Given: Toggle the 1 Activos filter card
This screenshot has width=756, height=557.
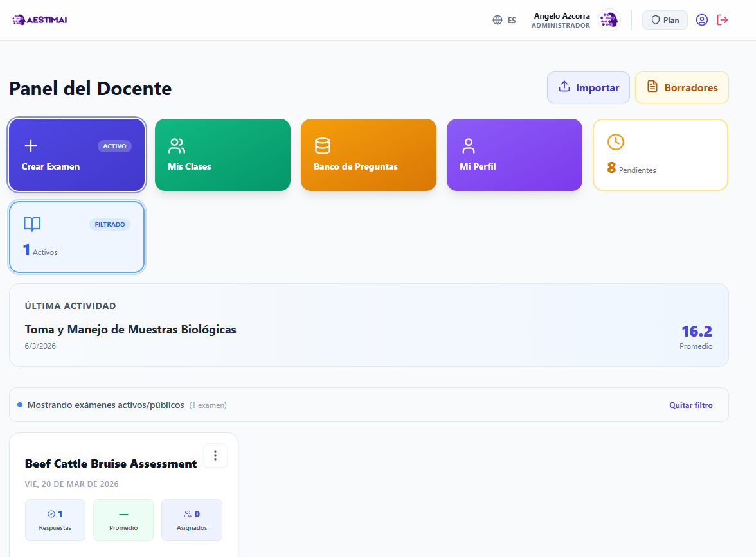Looking at the screenshot, I should (x=77, y=237).
